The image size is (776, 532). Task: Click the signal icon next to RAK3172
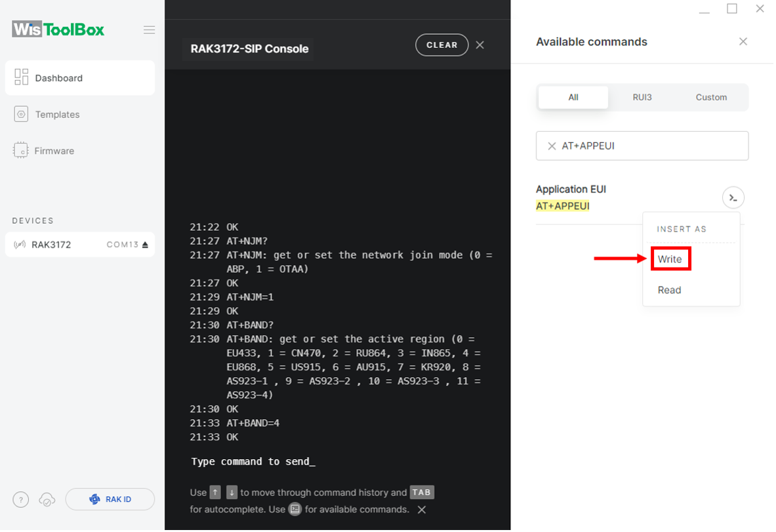tap(20, 245)
